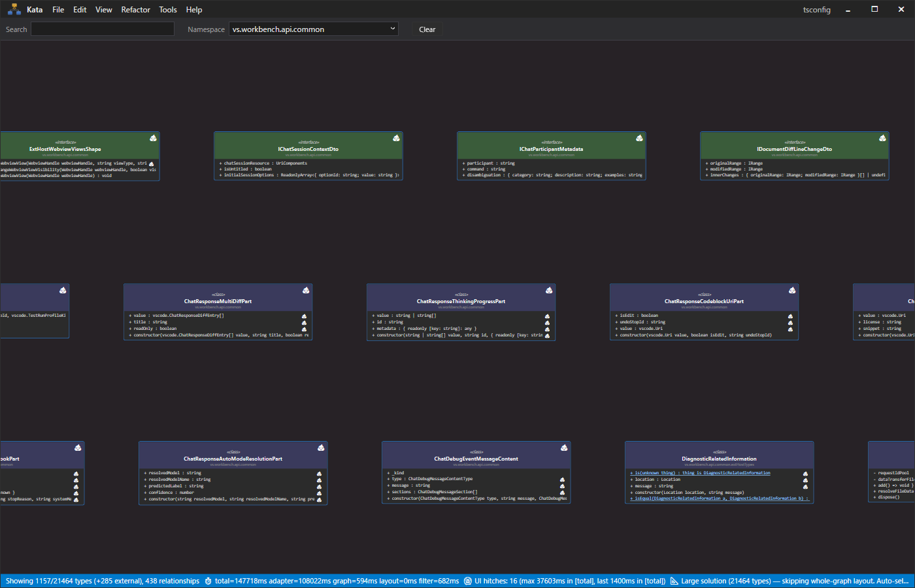Click the badge icon on IDocumentDiffLineChangeDto header
This screenshot has width=915, height=588.
tap(882, 138)
